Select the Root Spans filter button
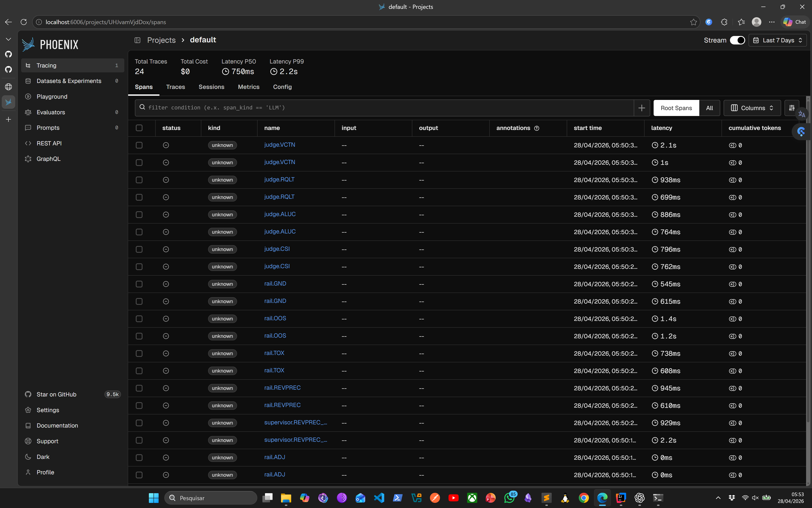 pyautogui.click(x=676, y=108)
